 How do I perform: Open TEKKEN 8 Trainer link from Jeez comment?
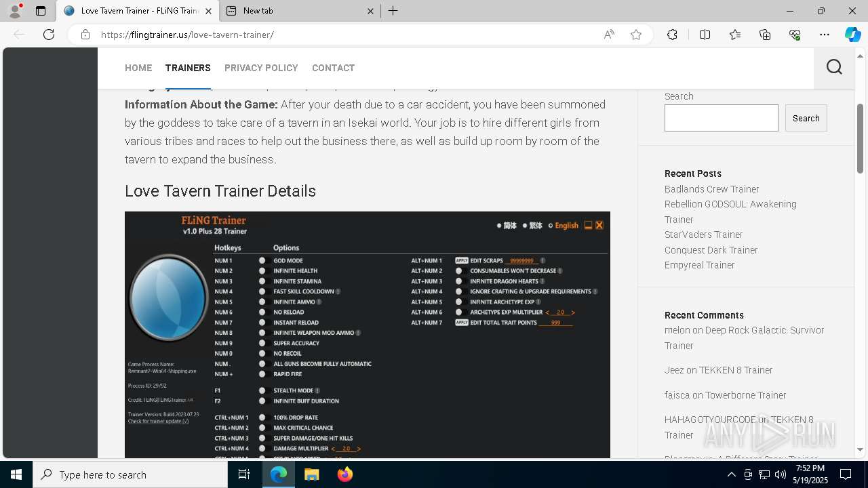736,370
